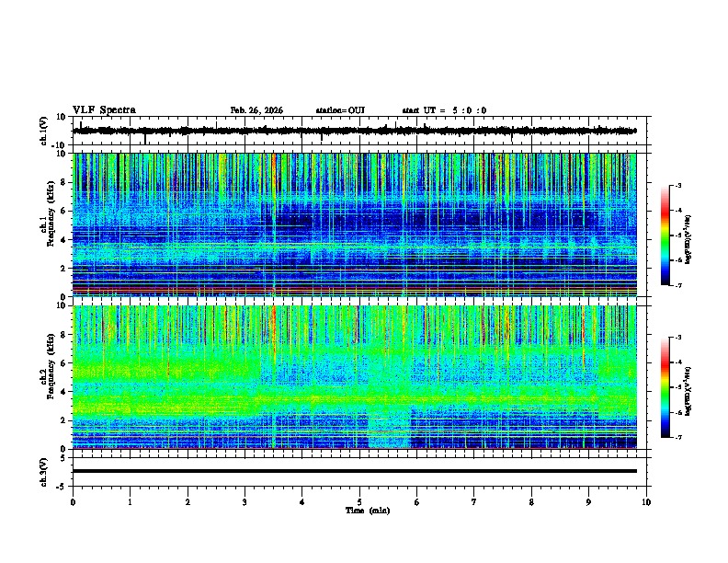Click inside the ch.2 spectrogram panel
Image resolution: width=728 pixels, height=563 pixels.
(x=354, y=377)
